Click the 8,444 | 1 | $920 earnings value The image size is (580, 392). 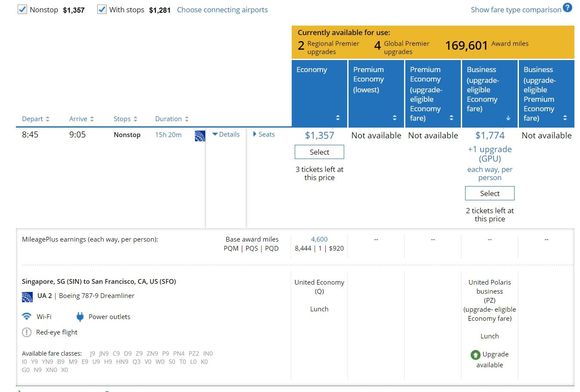click(319, 249)
